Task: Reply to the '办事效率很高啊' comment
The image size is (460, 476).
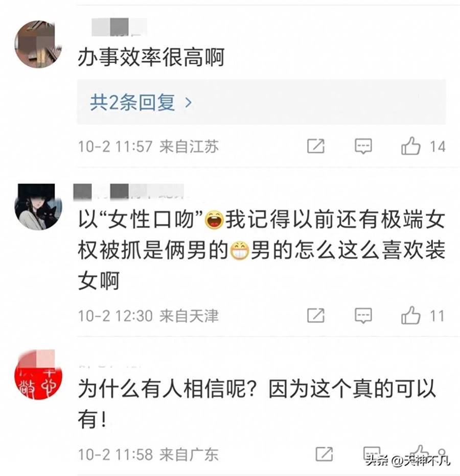Action: click(x=363, y=146)
